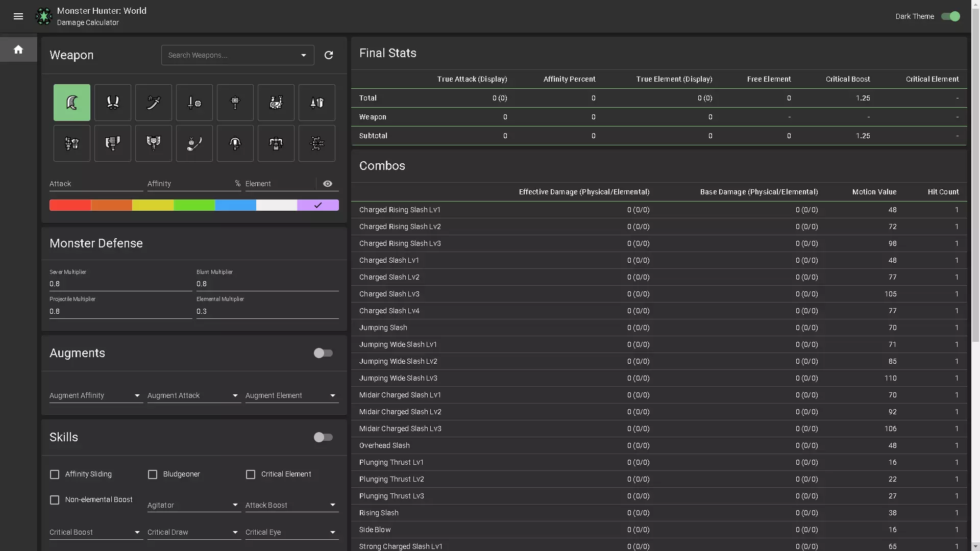
Task: Select the Long Sword weapon icon
Action: pos(153,103)
